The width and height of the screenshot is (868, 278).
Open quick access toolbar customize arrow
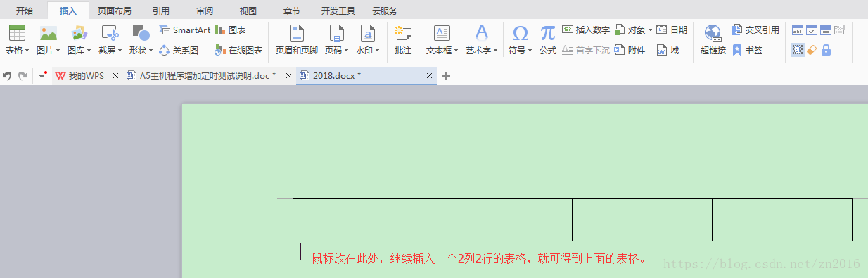(42, 75)
